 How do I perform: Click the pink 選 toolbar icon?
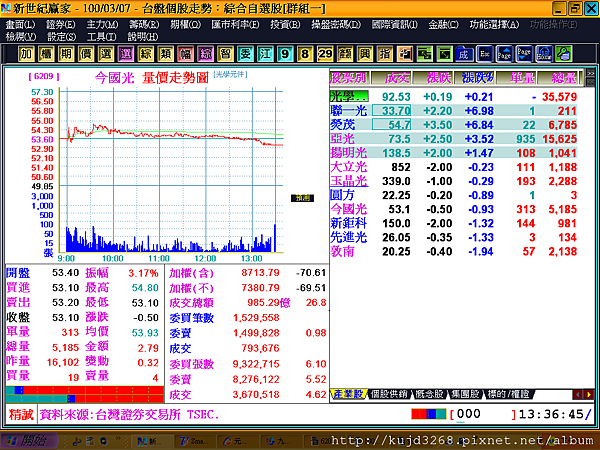point(126,54)
